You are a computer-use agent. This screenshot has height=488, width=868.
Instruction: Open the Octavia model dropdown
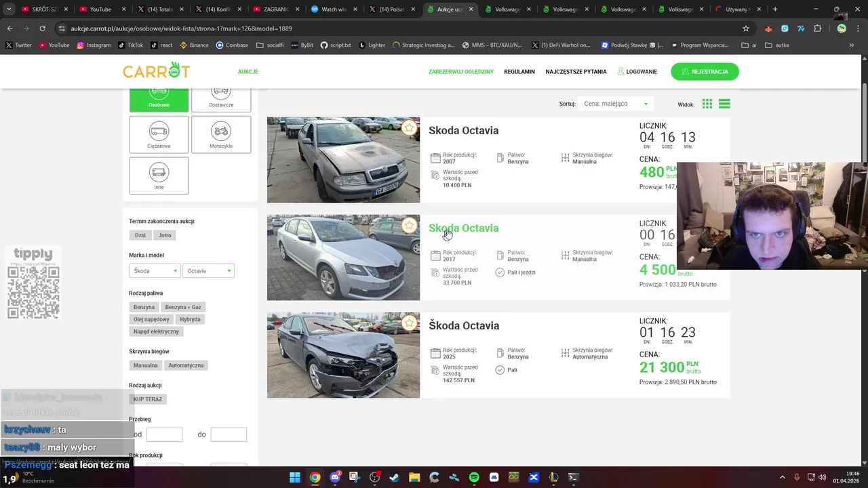(x=208, y=270)
